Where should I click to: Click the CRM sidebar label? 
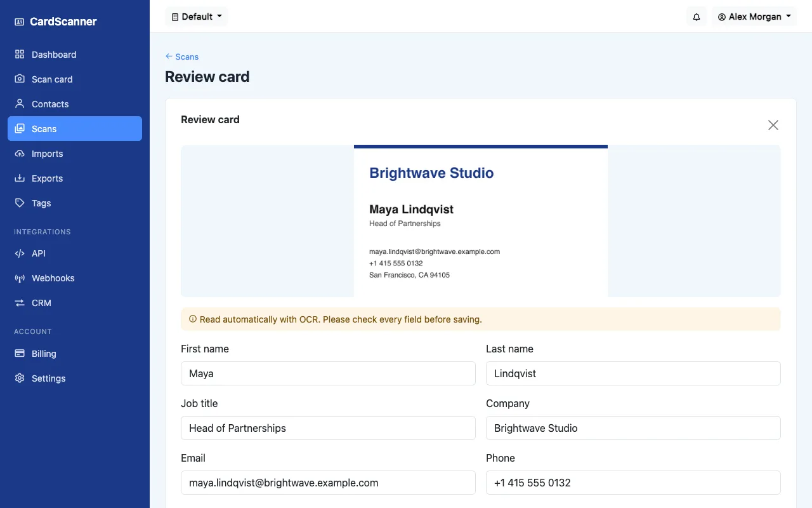[41, 303]
